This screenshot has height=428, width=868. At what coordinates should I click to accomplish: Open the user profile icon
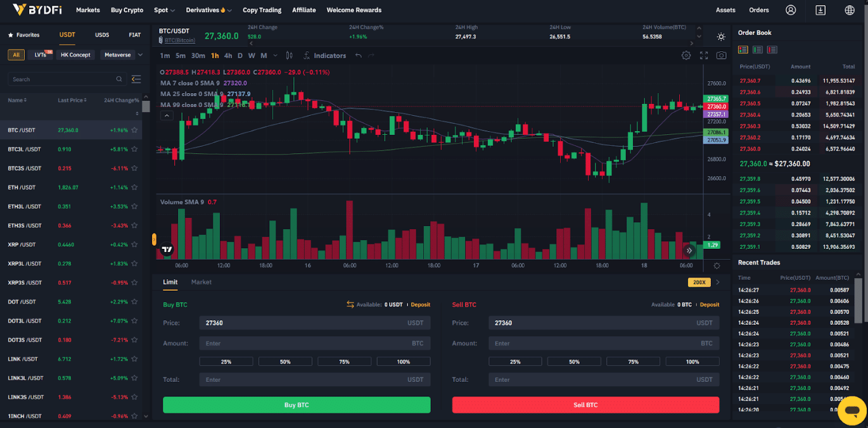(x=791, y=10)
